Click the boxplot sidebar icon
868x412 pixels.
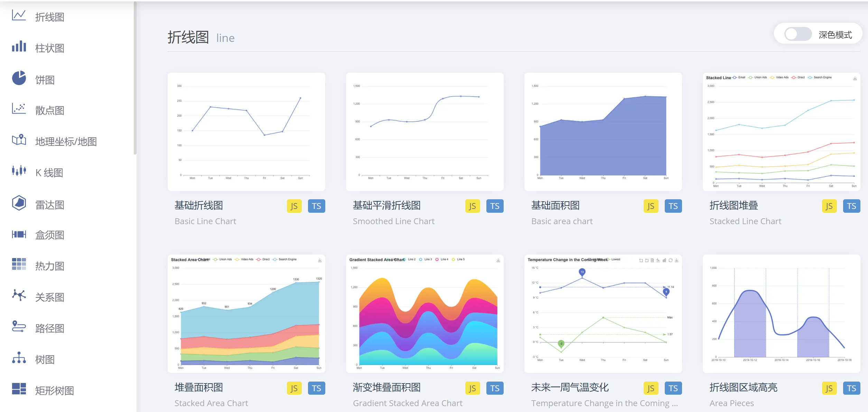19,234
